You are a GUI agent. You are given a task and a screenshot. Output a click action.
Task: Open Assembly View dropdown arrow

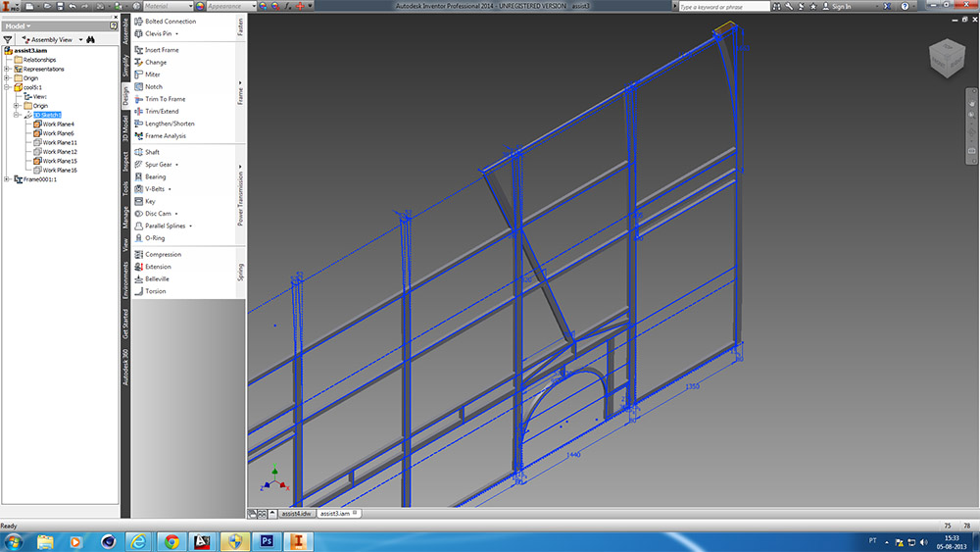tap(80, 40)
